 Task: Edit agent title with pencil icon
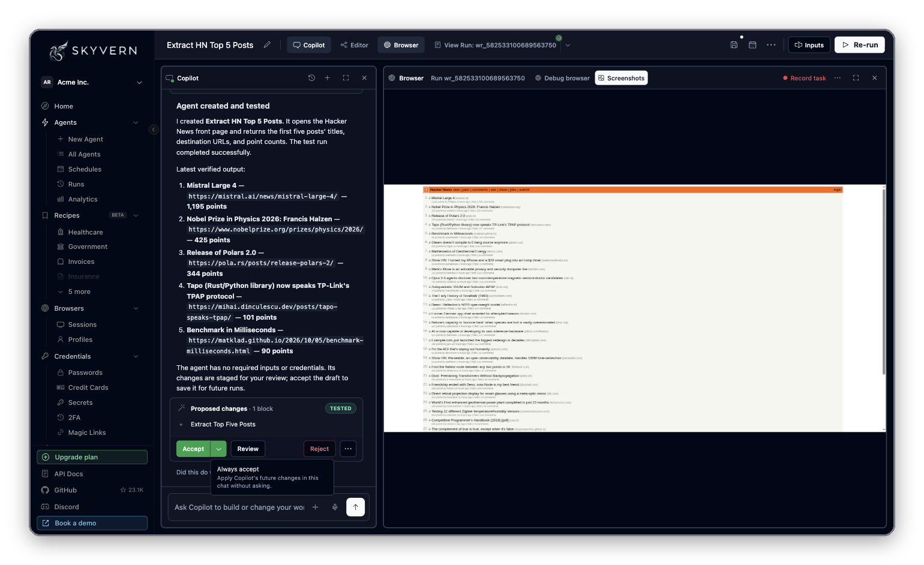coord(267,45)
